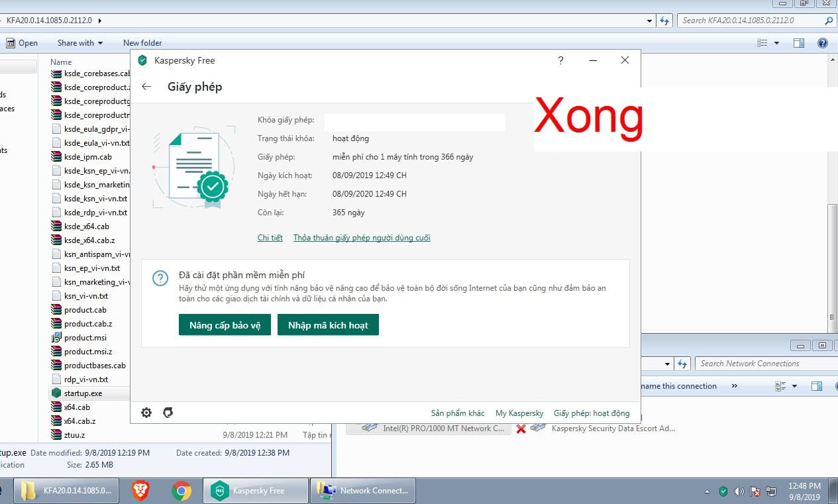
Task: Click Brave browser icon in taskbar
Action: pos(140,491)
